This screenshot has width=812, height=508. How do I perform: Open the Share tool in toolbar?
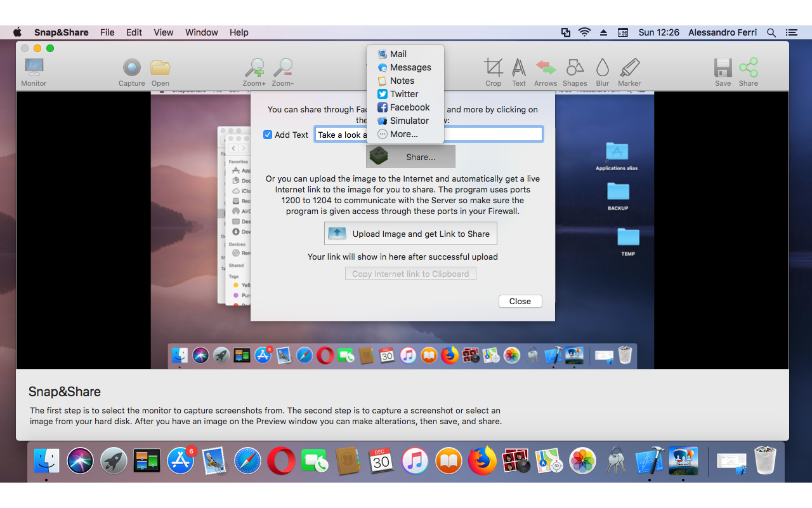click(749, 72)
